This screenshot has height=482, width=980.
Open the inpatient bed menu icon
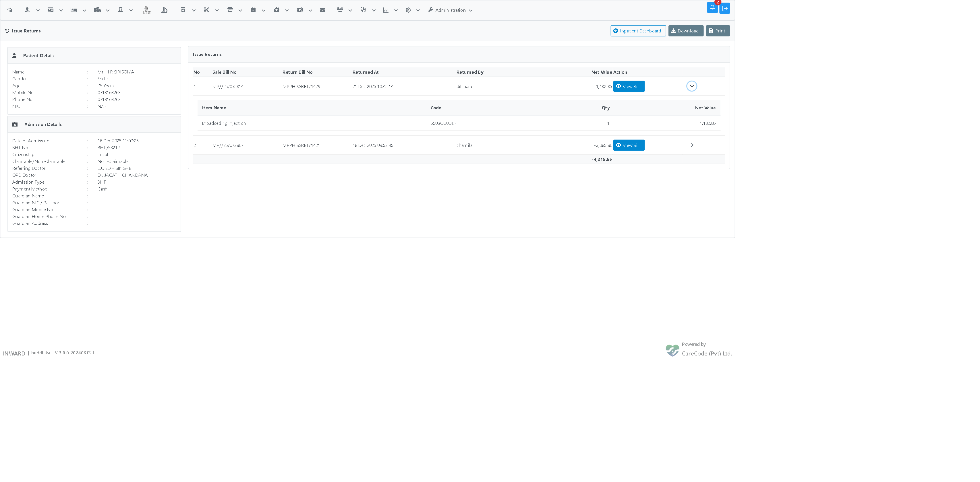point(74,10)
